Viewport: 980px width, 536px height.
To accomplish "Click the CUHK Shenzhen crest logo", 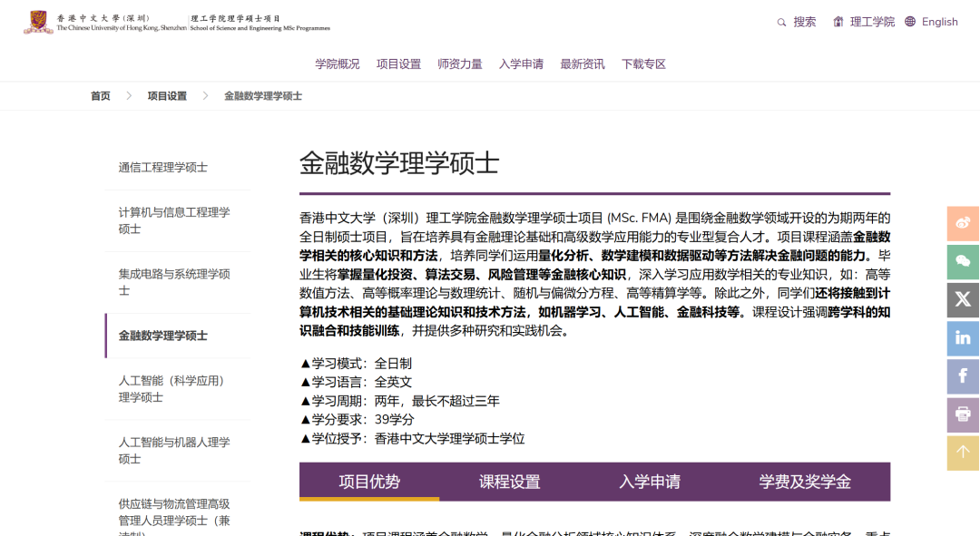I will click(x=37, y=21).
